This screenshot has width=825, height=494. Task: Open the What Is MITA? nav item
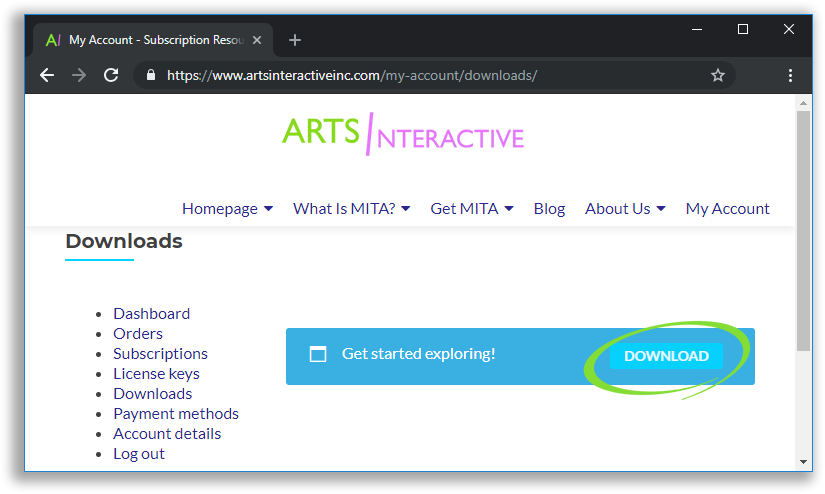[x=344, y=209]
